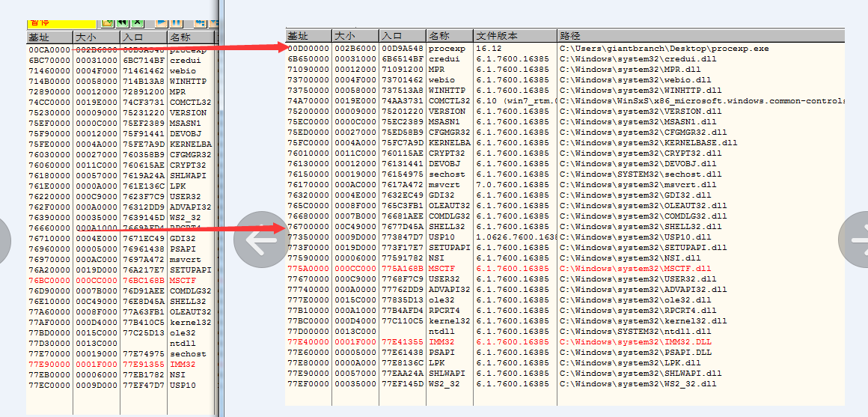
Task: Click the restart program rewind icon
Action: click(x=122, y=23)
